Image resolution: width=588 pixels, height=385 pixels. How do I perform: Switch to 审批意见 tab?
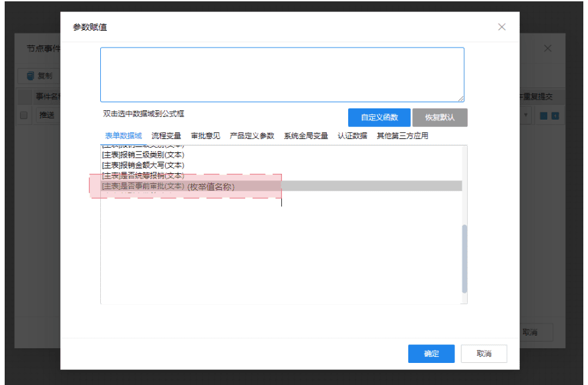(205, 136)
